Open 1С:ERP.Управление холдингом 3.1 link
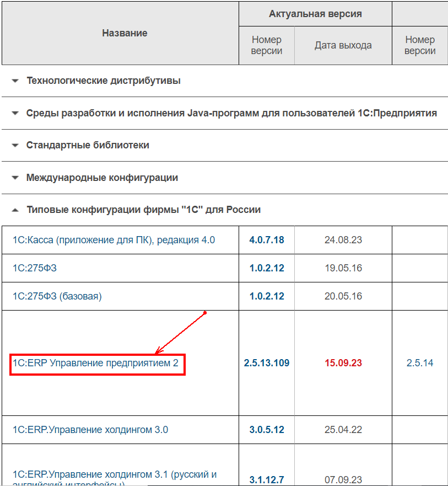This screenshot has height=486, width=448. 115,478
